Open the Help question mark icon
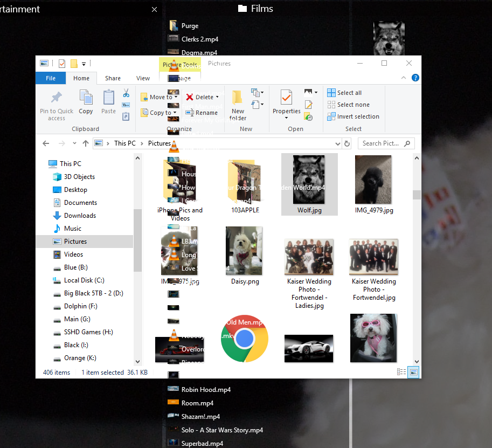The height and width of the screenshot is (448, 492). pyautogui.click(x=415, y=78)
